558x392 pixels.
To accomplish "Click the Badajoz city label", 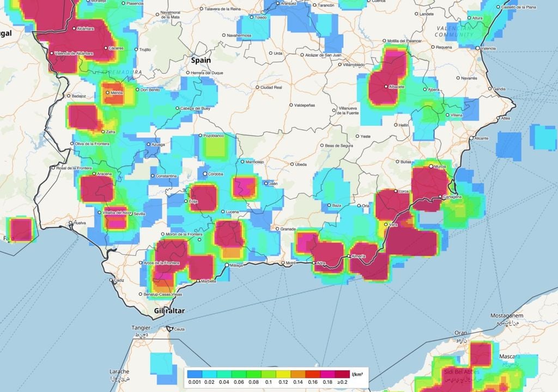I will (78, 96).
